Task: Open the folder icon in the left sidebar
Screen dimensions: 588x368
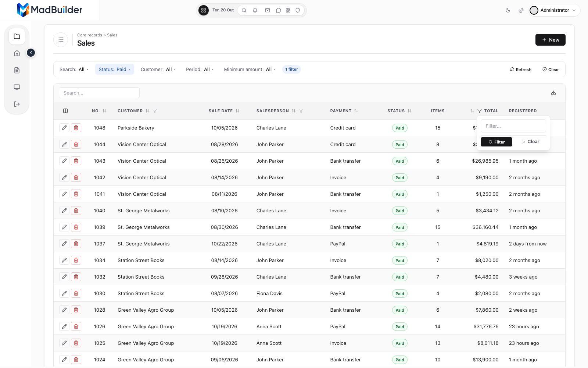Action: coord(17,36)
